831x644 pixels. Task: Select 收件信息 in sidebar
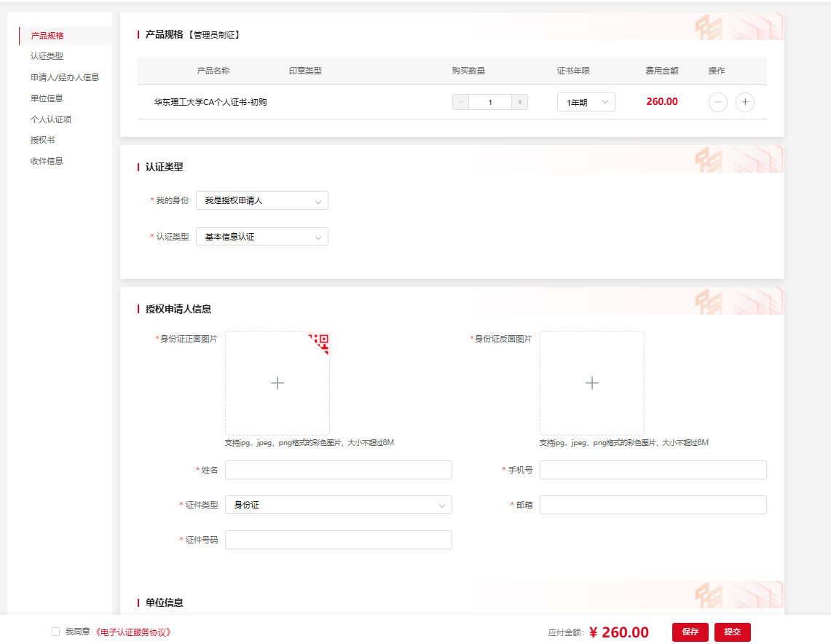coord(47,161)
